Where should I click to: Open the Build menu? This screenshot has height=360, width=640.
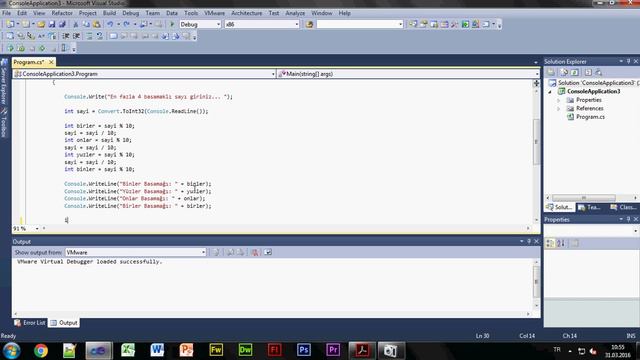click(x=109, y=13)
